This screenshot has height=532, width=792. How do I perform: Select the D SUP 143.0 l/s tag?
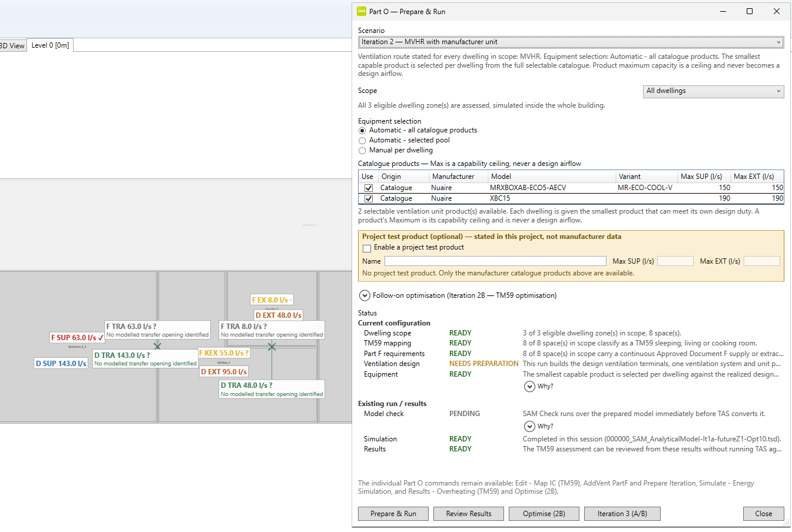pos(61,364)
